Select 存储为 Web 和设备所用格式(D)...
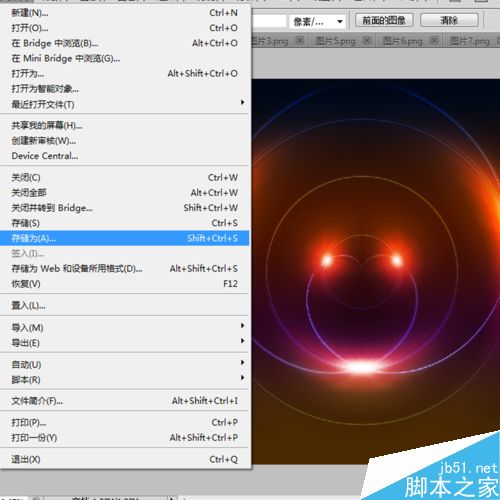 pyautogui.click(x=125, y=269)
